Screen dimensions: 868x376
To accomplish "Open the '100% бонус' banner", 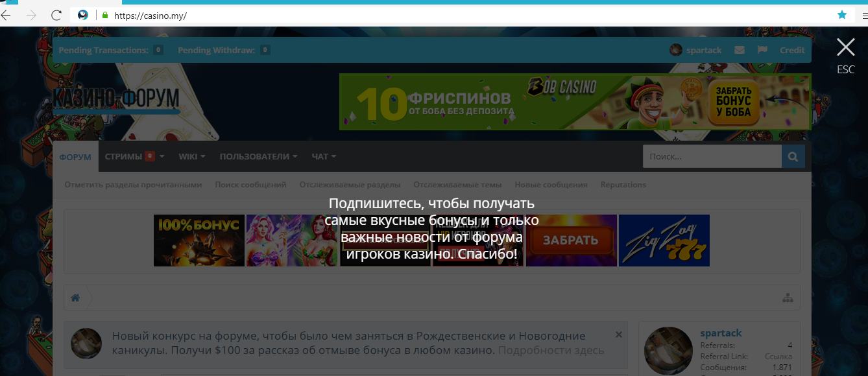I will coord(199,241).
